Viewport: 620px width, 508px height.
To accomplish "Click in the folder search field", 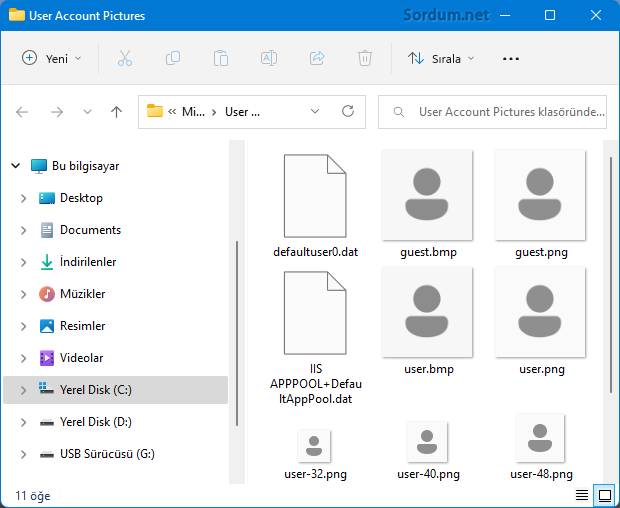I will coord(492,112).
